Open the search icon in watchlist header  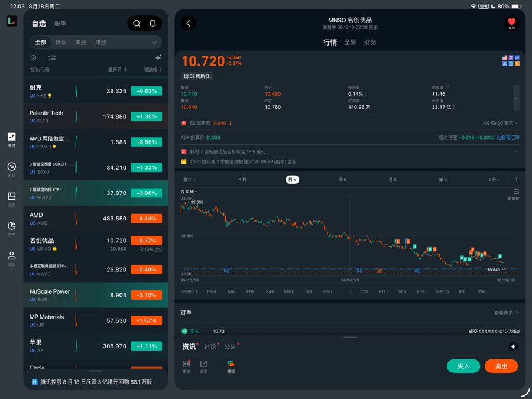tap(137, 24)
